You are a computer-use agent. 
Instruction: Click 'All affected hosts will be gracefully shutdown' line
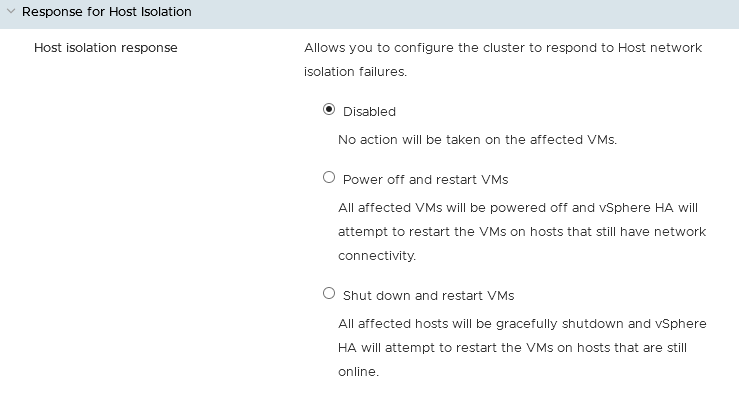pyautogui.click(x=522, y=324)
